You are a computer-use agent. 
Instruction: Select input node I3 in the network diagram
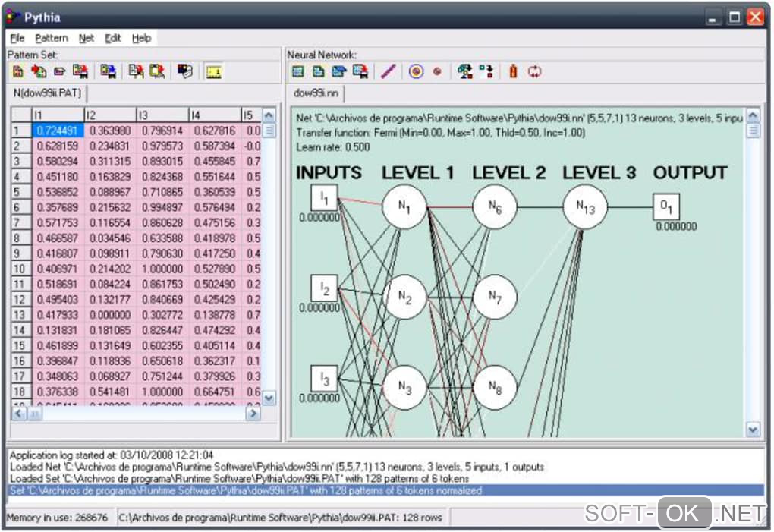324,379
